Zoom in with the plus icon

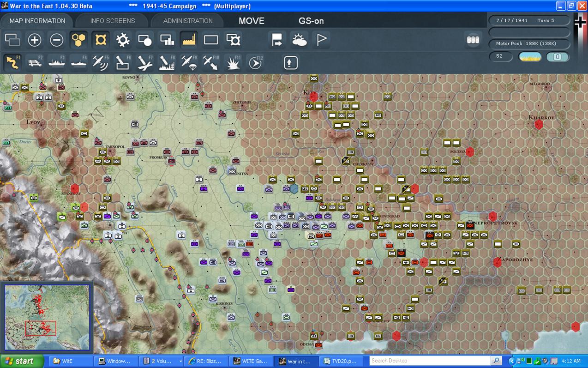point(35,40)
